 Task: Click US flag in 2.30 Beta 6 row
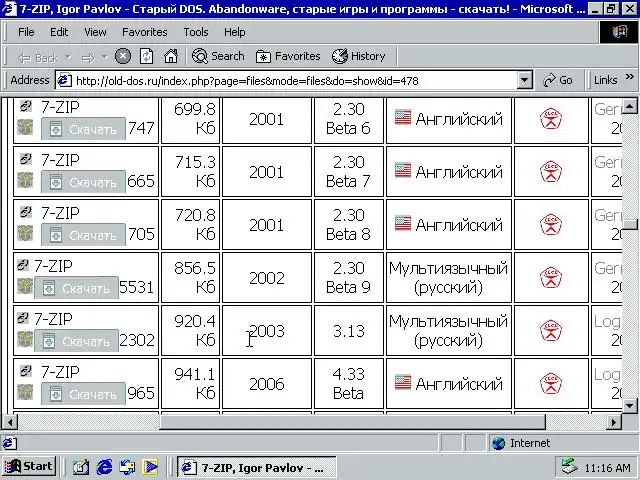point(403,118)
